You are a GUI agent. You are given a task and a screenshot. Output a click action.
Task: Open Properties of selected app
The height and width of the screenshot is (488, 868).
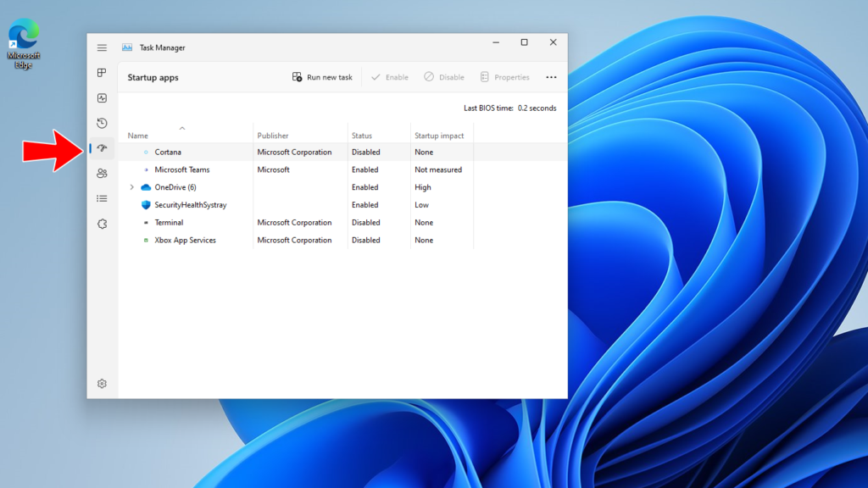505,77
